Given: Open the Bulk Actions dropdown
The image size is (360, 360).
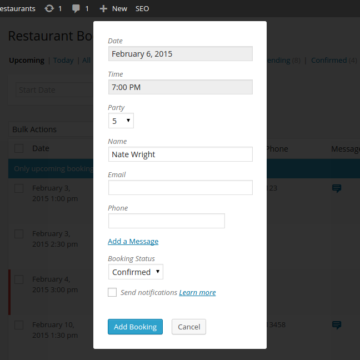Looking at the screenshot, I should [x=51, y=129].
